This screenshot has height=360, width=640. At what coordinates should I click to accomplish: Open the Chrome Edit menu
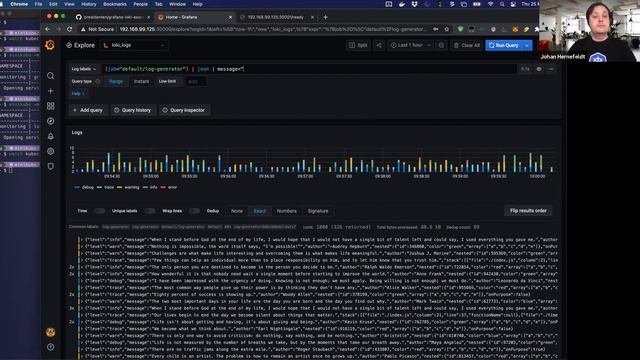[53, 4]
